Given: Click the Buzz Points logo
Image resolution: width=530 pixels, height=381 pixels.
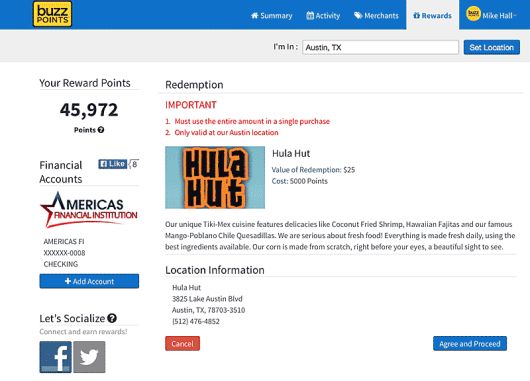Looking at the screenshot, I should pyautogui.click(x=52, y=14).
